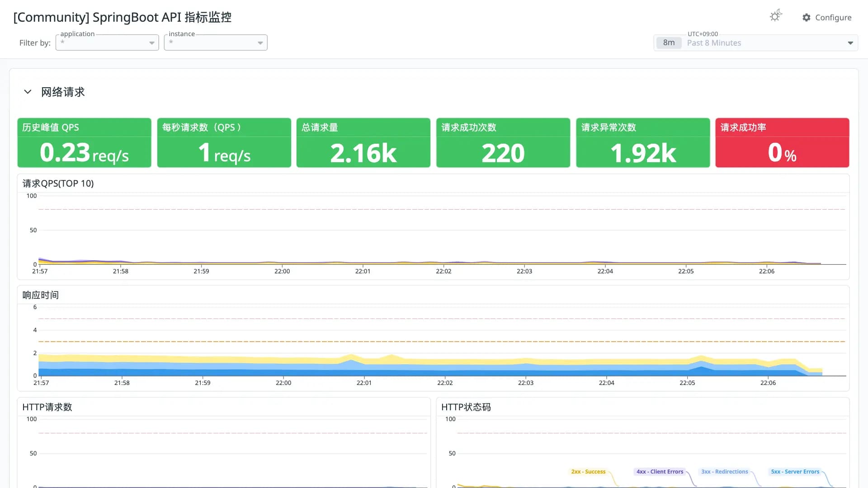Click the 3xx - Redirections legend label
The width and height of the screenshot is (868, 488).
pos(725,472)
